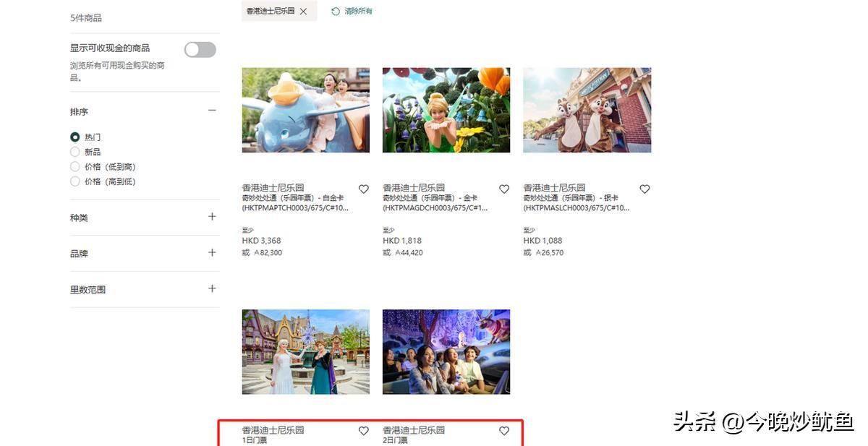Open the Chip and Dale product thumbnail
868x446 pixels.
click(x=587, y=111)
